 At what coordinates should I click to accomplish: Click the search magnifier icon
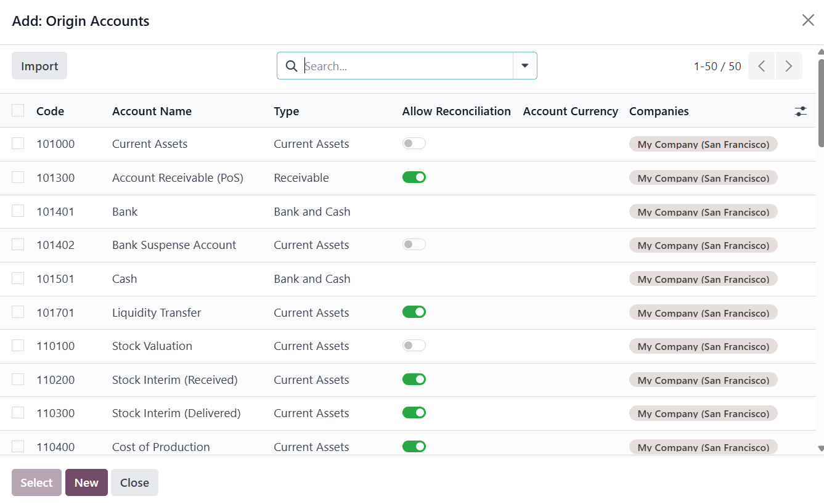[x=292, y=66]
